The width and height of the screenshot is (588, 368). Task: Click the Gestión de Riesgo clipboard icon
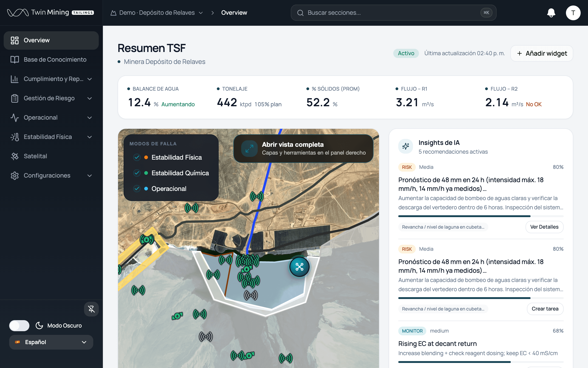tap(14, 98)
